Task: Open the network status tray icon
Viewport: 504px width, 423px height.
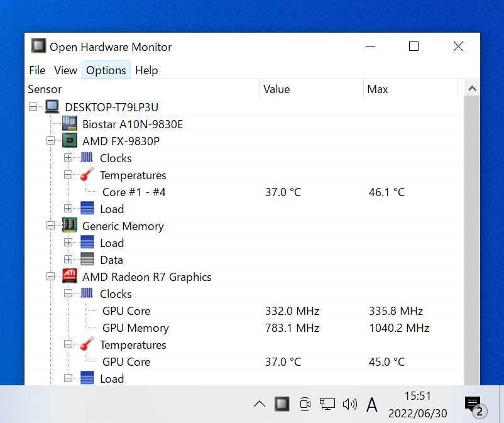Action: (x=327, y=404)
